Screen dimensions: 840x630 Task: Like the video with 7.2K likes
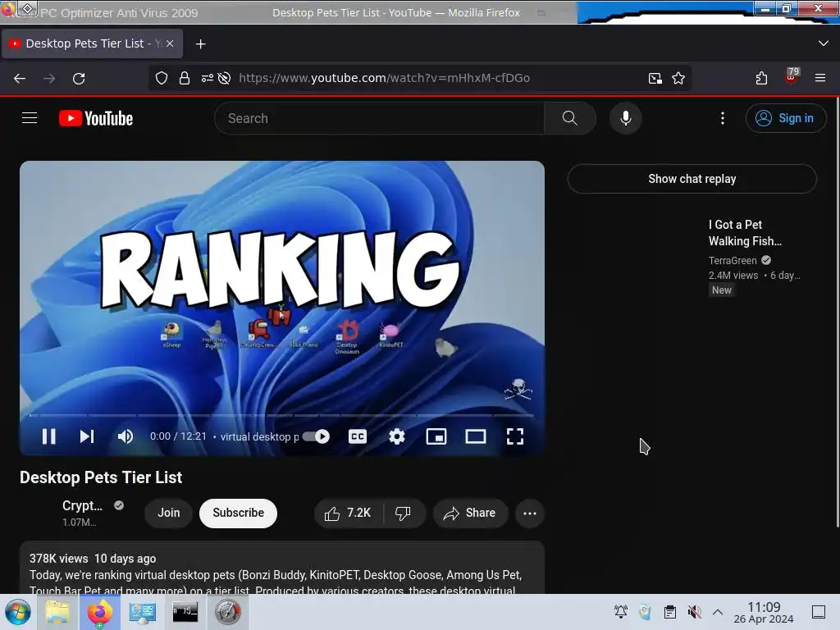(348, 514)
